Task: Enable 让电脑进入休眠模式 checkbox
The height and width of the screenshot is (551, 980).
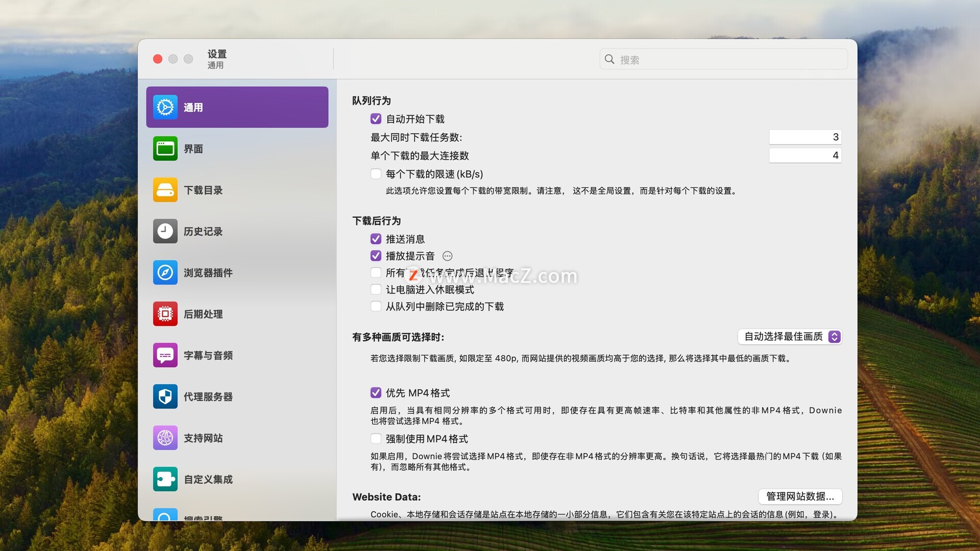Action: click(x=376, y=289)
